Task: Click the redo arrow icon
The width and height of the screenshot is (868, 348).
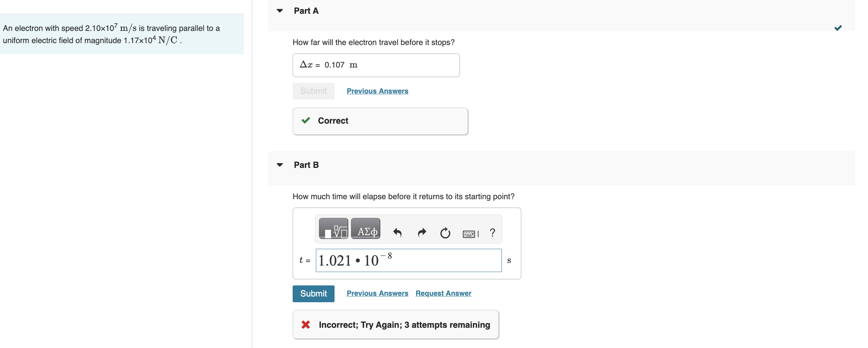Action: 422,232
